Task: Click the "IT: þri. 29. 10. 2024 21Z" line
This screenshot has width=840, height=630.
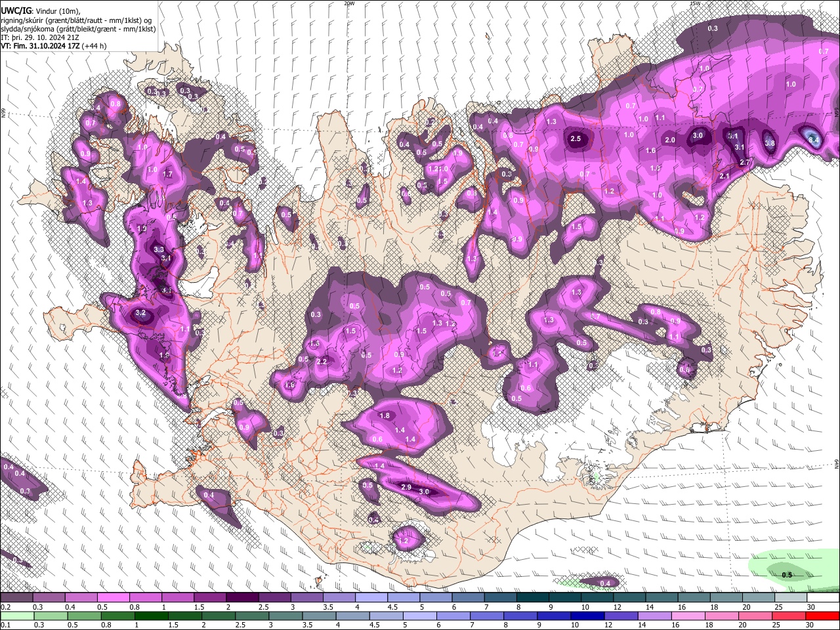Action: pos(41,37)
